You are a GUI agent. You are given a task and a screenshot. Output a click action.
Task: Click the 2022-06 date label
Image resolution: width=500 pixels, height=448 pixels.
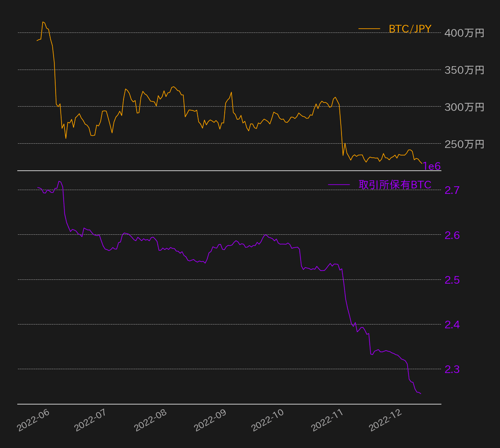click(33, 420)
